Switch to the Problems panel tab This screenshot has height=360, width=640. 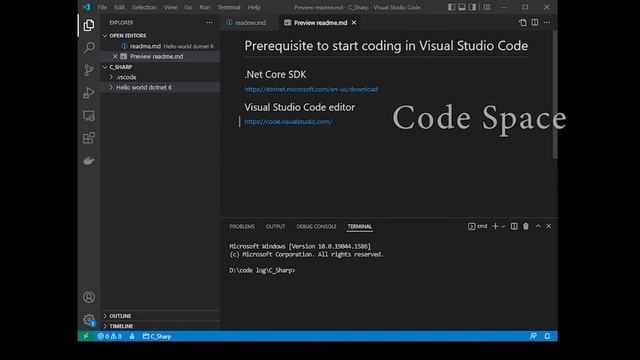click(x=242, y=227)
